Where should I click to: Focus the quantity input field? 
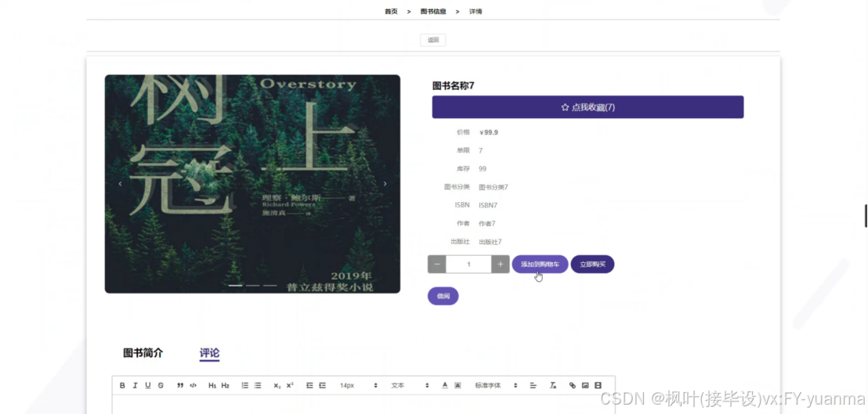tap(468, 265)
